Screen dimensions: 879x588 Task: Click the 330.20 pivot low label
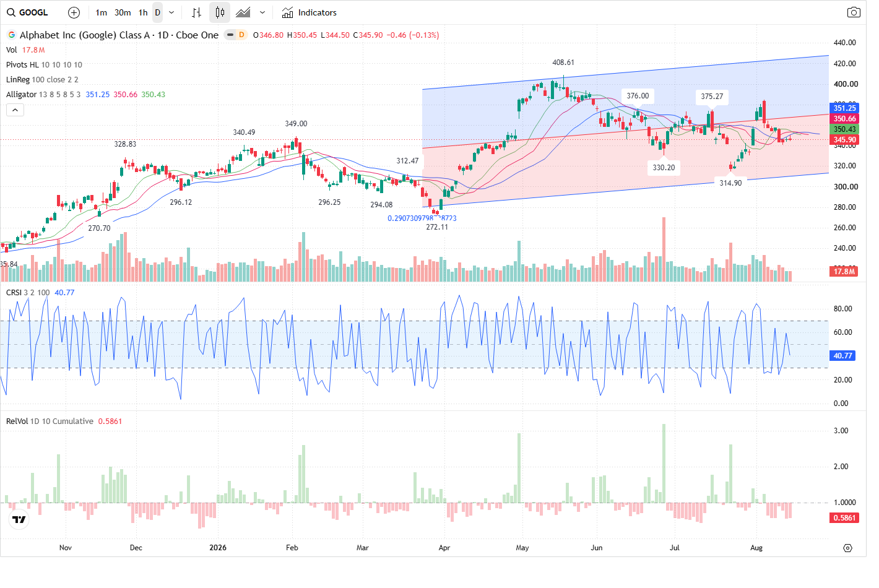[x=664, y=168]
